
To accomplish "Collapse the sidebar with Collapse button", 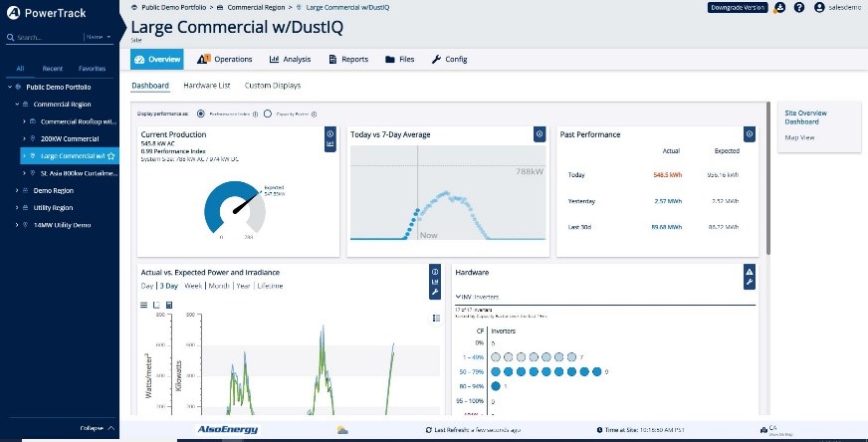I will 98,428.
